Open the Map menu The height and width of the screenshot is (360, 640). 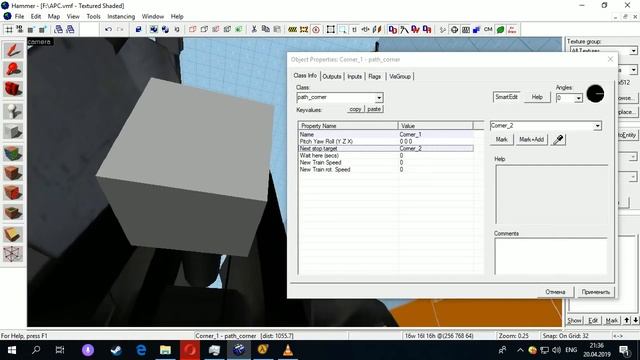(53, 16)
